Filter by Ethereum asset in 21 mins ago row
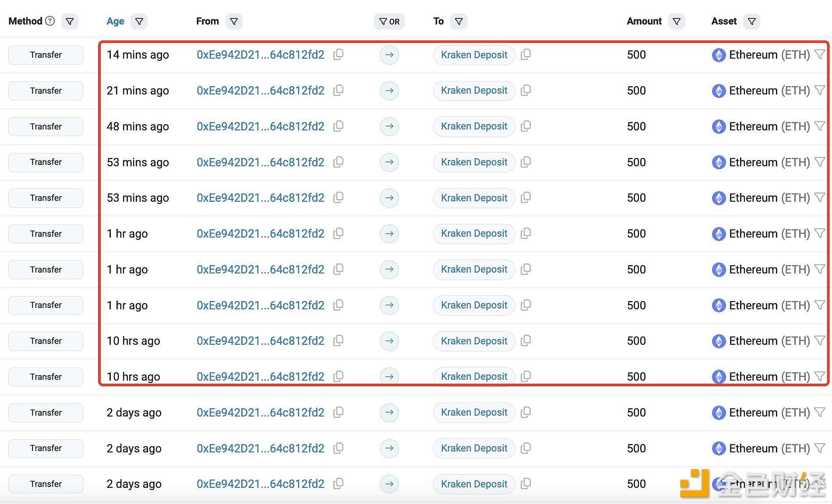The height and width of the screenshot is (504, 832). (x=820, y=90)
